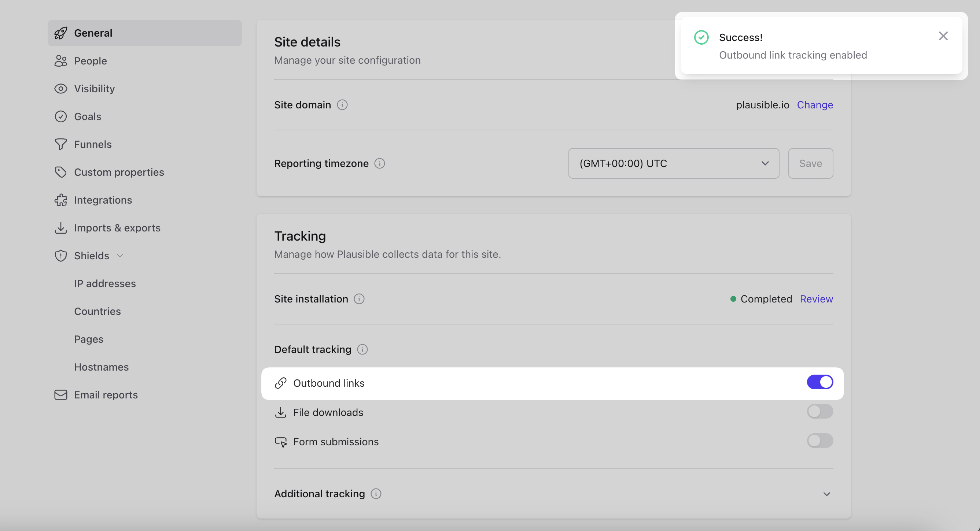Enable the Form submissions toggle
Image resolution: width=980 pixels, height=531 pixels.
pos(820,441)
